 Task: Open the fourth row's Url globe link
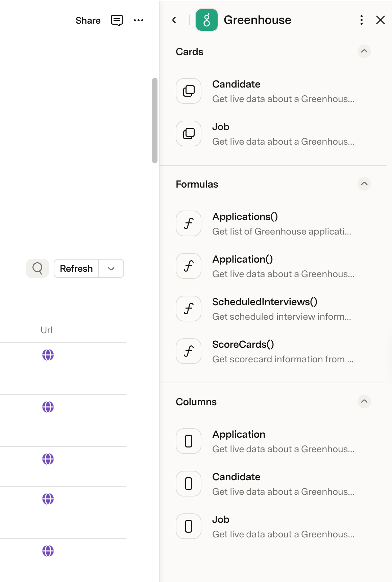(48, 499)
